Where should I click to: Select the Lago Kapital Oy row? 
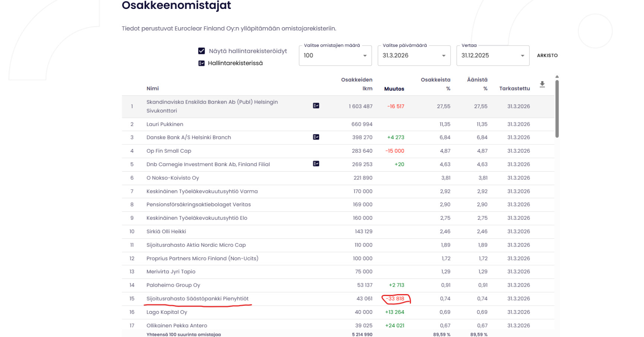click(x=167, y=312)
